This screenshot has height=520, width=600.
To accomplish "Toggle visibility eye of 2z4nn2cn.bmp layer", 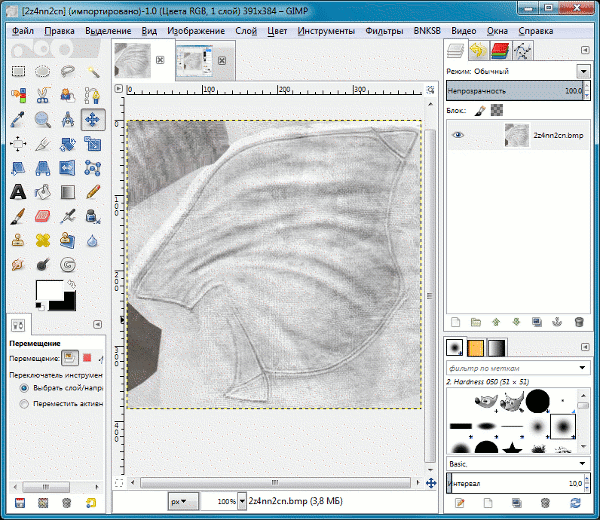I will click(458, 135).
